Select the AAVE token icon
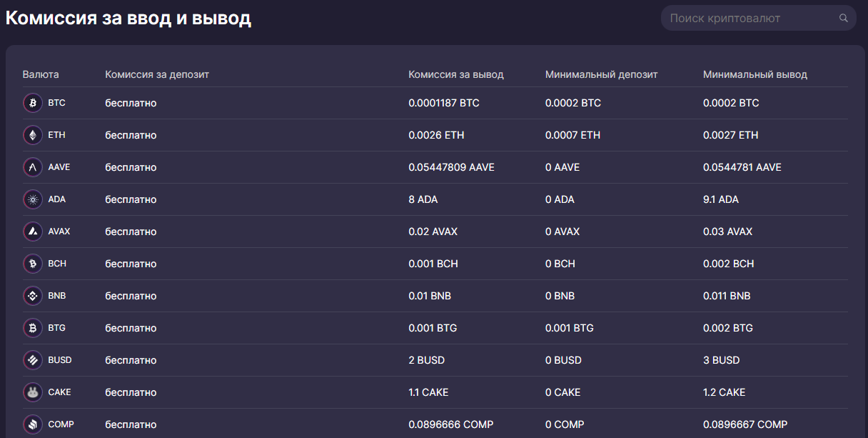The height and width of the screenshot is (438, 868). click(x=33, y=167)
